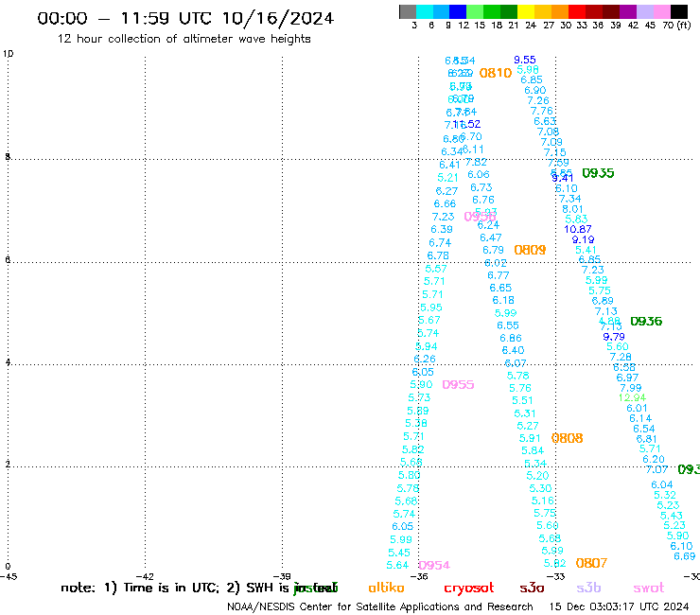Click the 7.76 value

pyautogui.click(x=541, y=111)
